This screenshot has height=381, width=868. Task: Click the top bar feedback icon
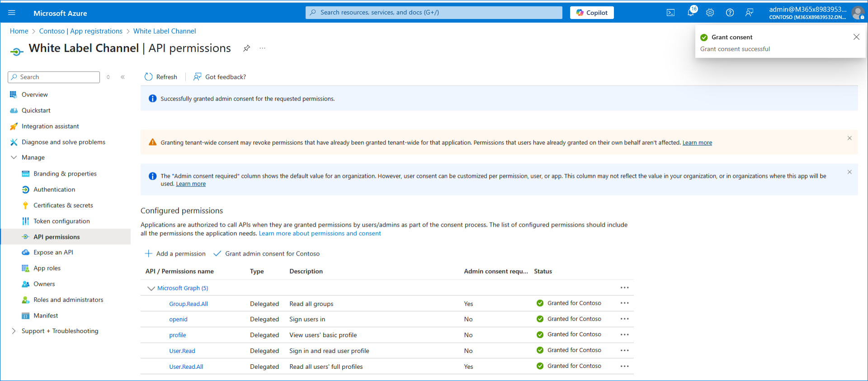click(750, 13)
